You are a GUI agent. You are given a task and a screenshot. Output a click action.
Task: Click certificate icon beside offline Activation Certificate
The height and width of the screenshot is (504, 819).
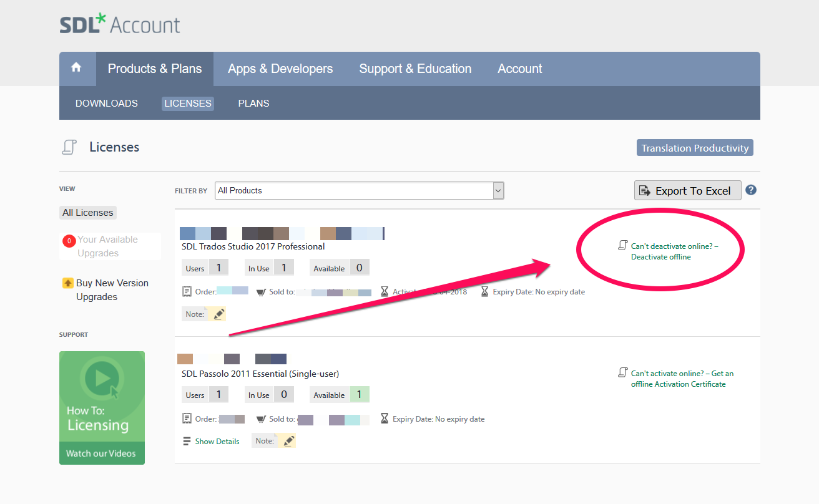[x=622, y=372]
